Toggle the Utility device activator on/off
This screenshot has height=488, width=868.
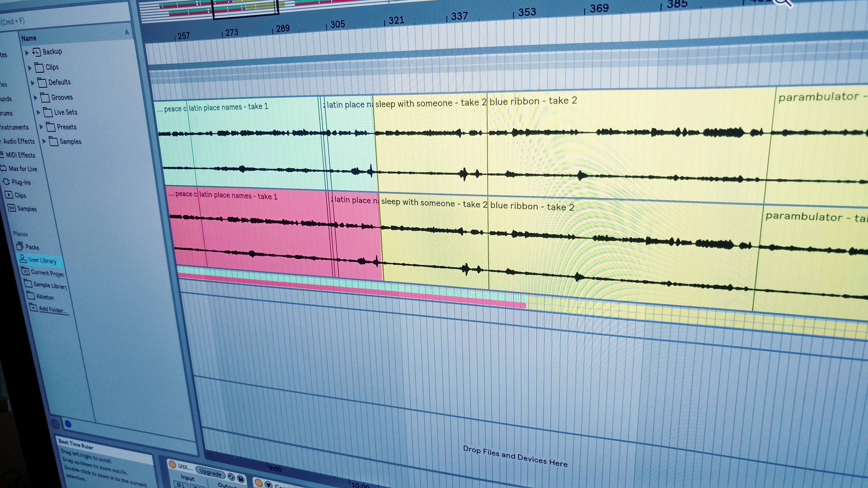[173, 465]
